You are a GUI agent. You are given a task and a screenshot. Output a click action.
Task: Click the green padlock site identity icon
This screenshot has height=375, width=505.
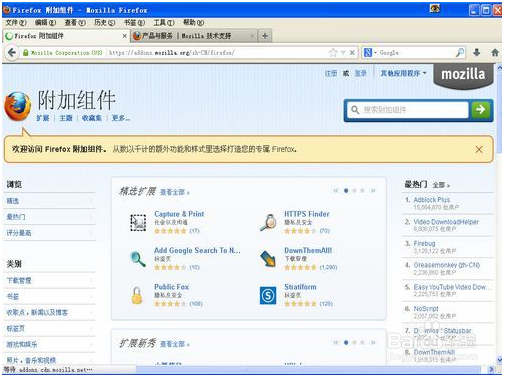tap(26, 53)
